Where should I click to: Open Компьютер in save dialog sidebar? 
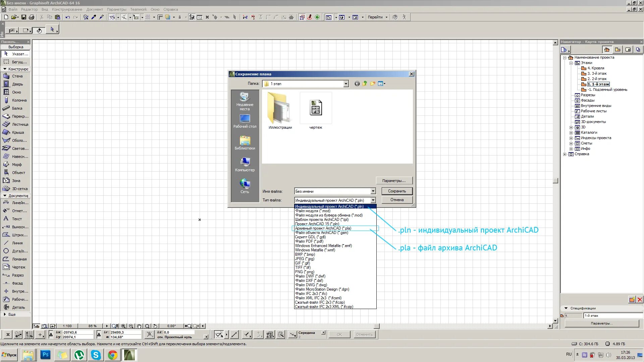(245, 165)
